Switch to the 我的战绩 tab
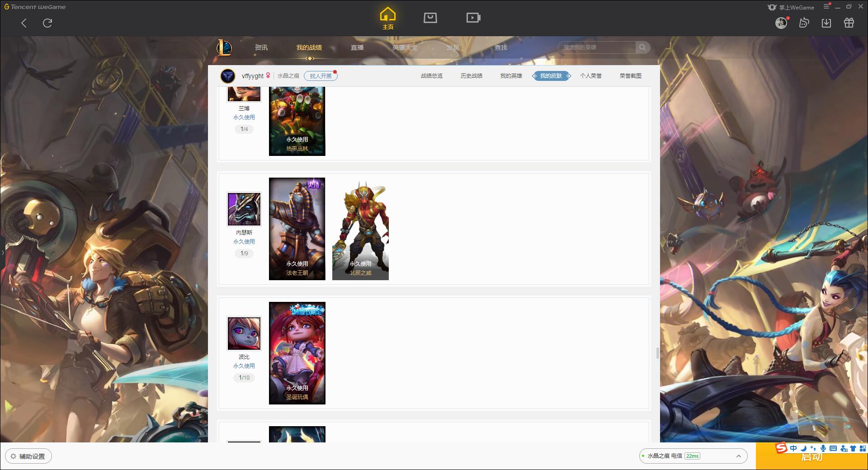This screenshot has width=868, height=470. pyautogui.click(x=309, y=47)
